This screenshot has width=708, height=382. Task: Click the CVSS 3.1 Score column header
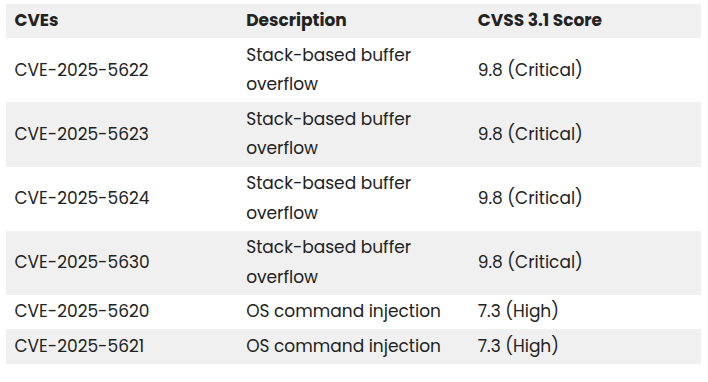pos(540,20)
